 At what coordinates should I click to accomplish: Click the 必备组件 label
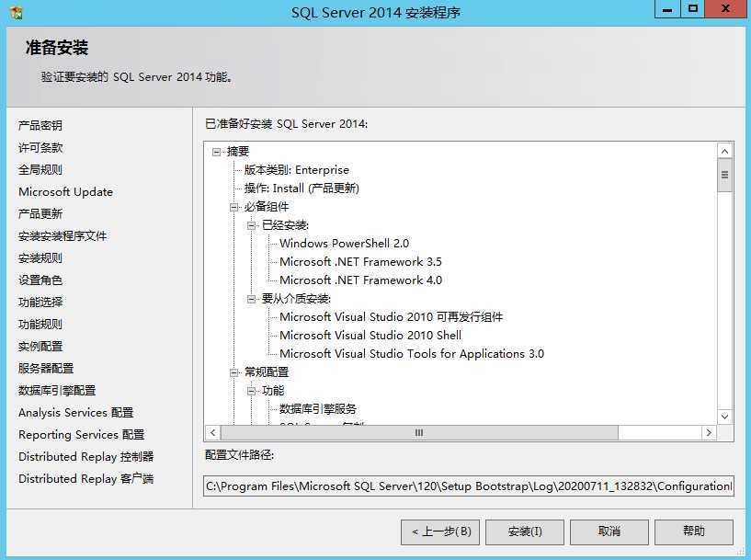267,207
